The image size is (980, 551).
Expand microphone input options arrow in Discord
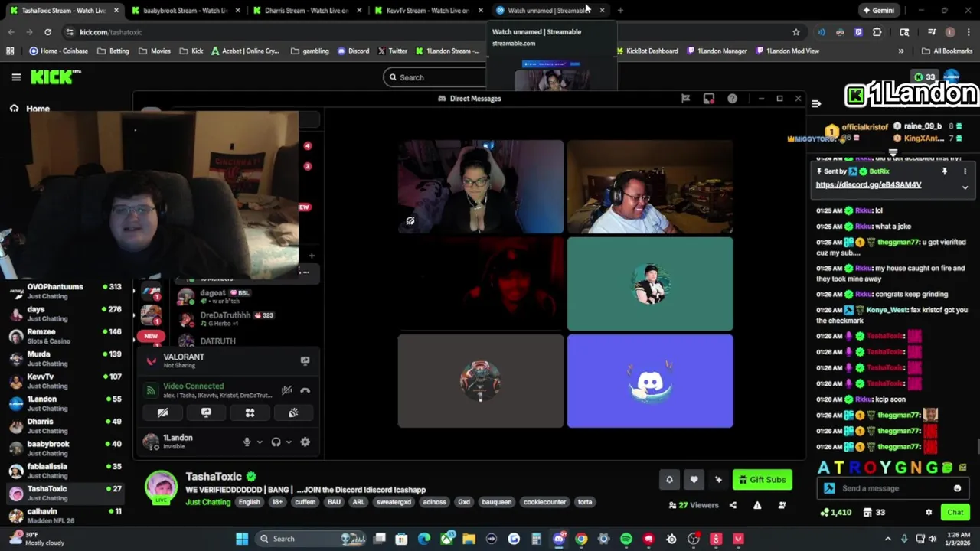click(x=260, y=442)
